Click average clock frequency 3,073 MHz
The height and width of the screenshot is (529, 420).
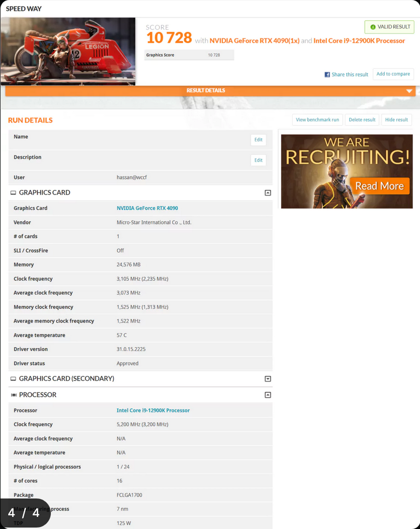128,293
